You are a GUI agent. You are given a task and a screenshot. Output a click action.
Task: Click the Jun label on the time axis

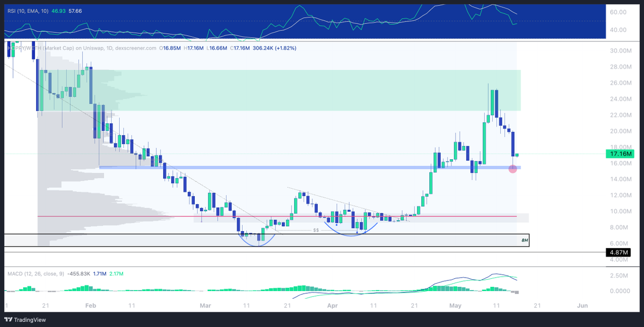pyautogui.click(x=583, y=306)
